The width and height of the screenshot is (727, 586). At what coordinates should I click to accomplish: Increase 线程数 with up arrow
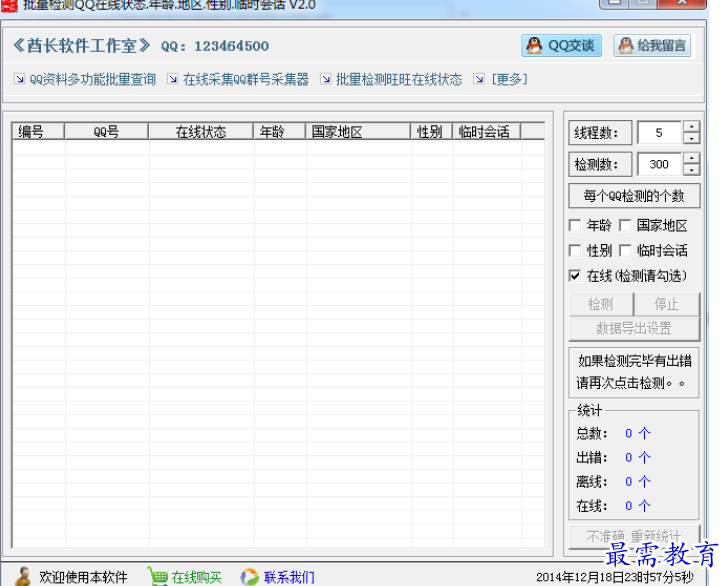click(x=691, y=127)
